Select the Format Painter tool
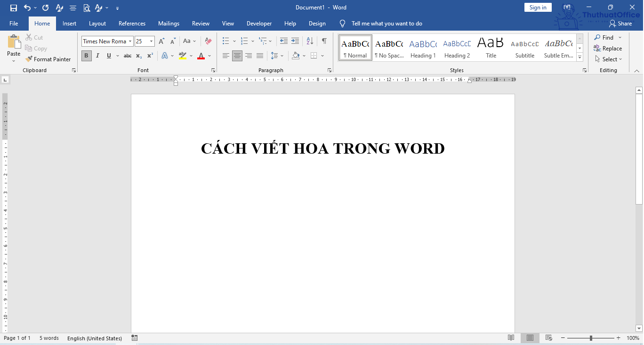 pyautogui.click(x=48, y=59)
